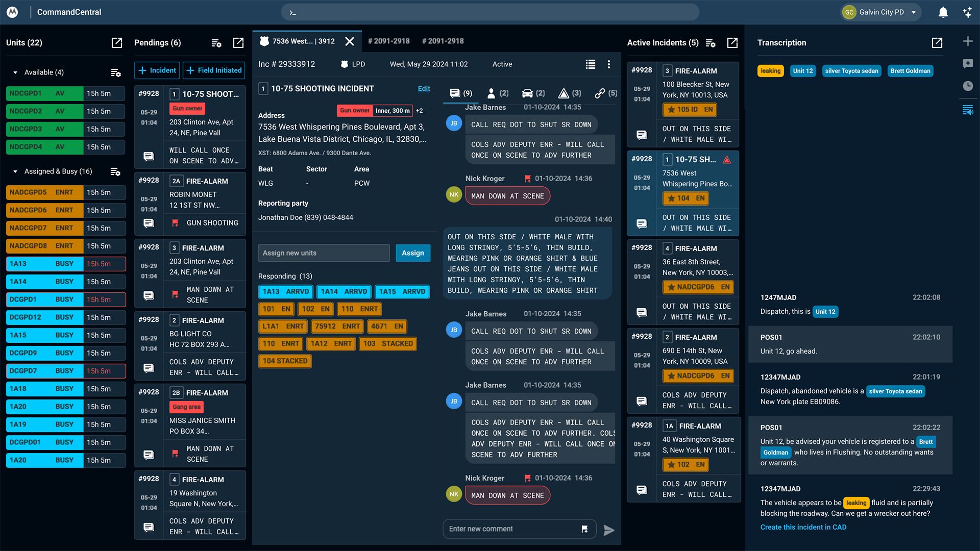This screenshot has width=980, height=551.
Task: Pop out Transcription panel
Action: click(x=937, y=43)
